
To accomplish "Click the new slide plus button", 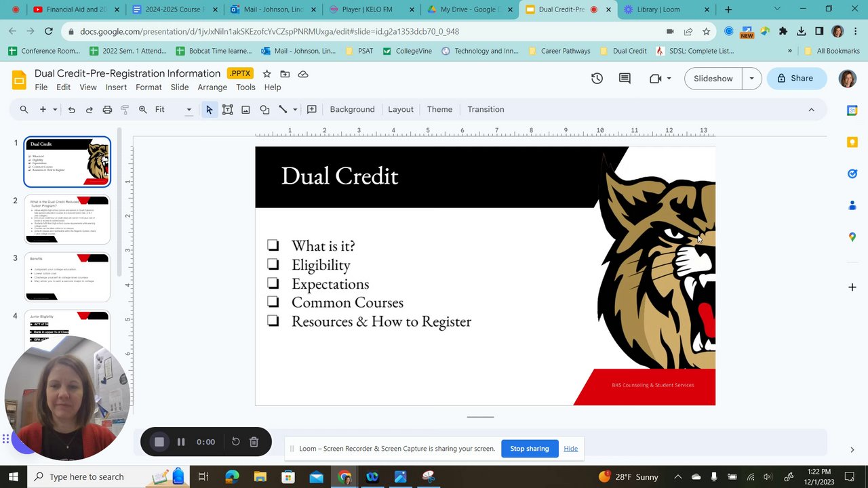I will [x=43, y=109].
